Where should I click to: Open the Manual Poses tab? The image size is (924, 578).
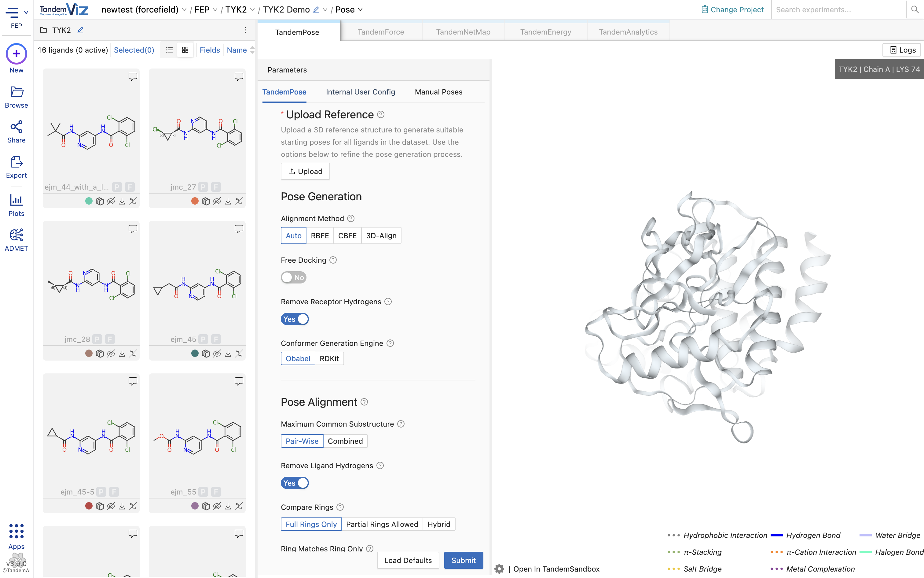[438, 92]
